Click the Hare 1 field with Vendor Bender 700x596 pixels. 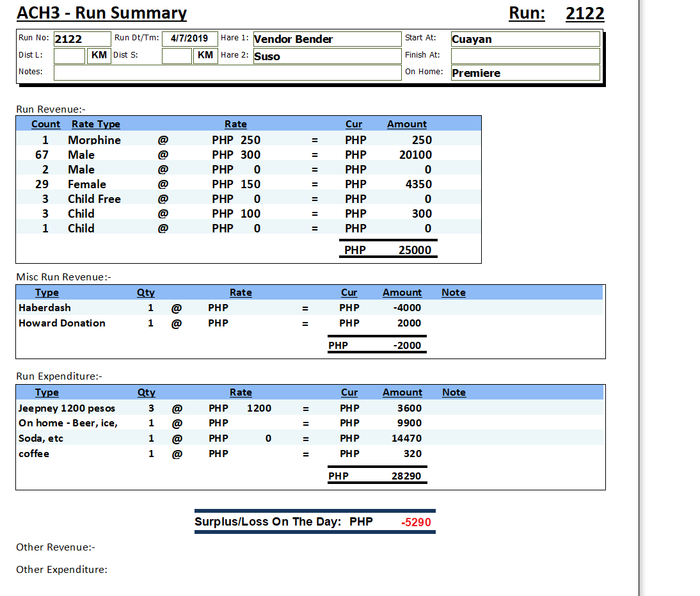click(326, 39)
